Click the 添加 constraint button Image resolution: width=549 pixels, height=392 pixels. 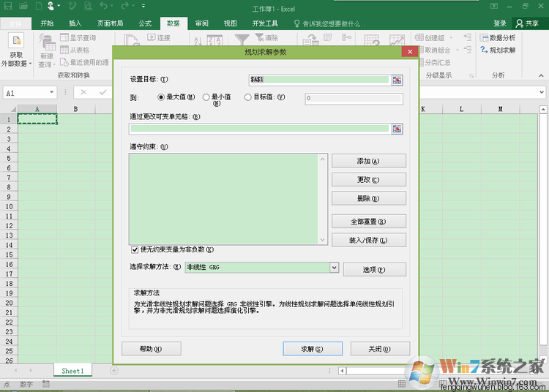369,161
